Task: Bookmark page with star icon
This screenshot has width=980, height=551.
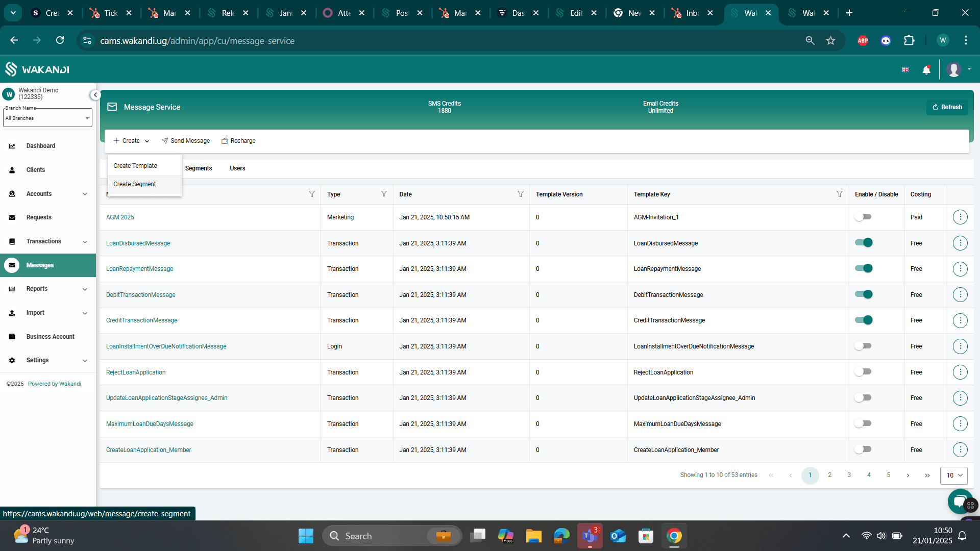Action: [x=830, y=41]
